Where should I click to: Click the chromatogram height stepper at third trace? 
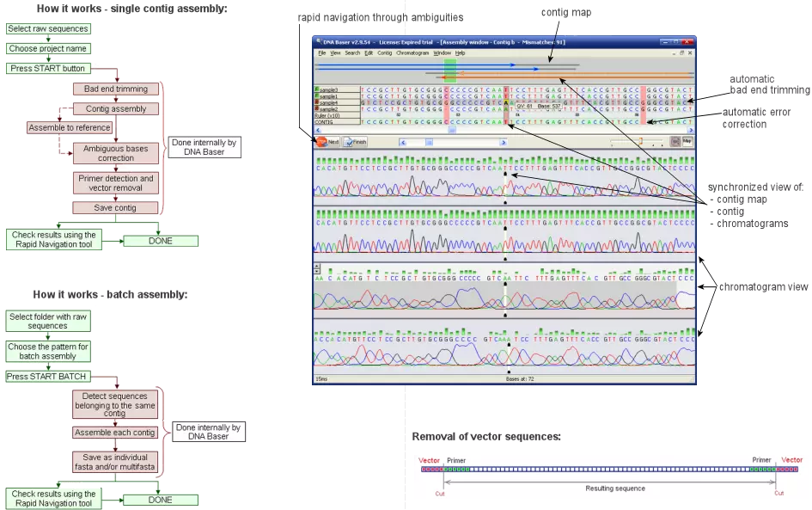click(x=317, y=268)
